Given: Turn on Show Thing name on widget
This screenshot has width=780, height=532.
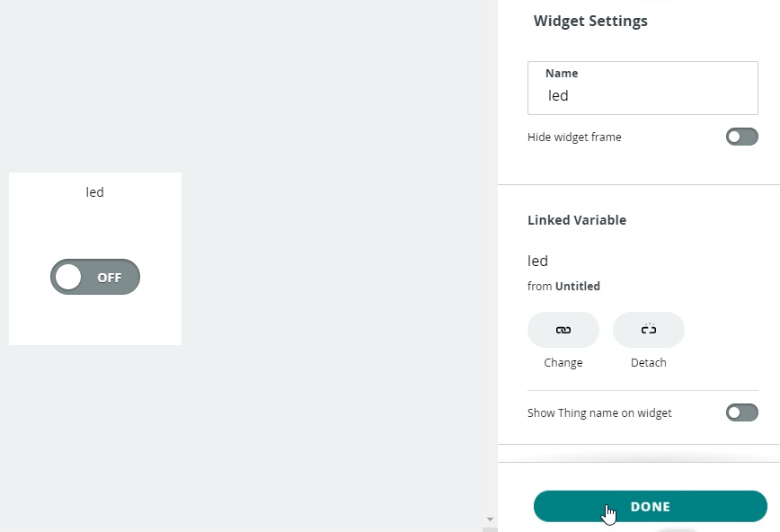Looking at the screenshot, I should tap(741, 412).
